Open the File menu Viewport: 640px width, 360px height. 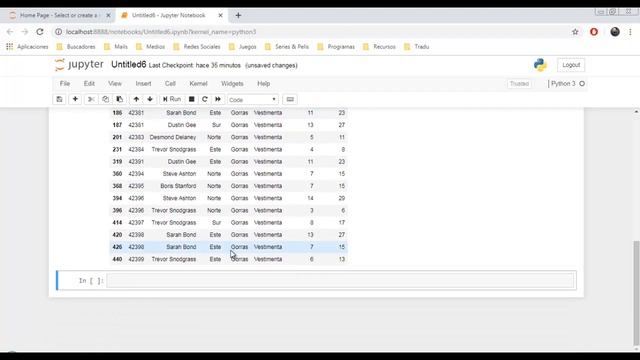click(x=65, y=84)
